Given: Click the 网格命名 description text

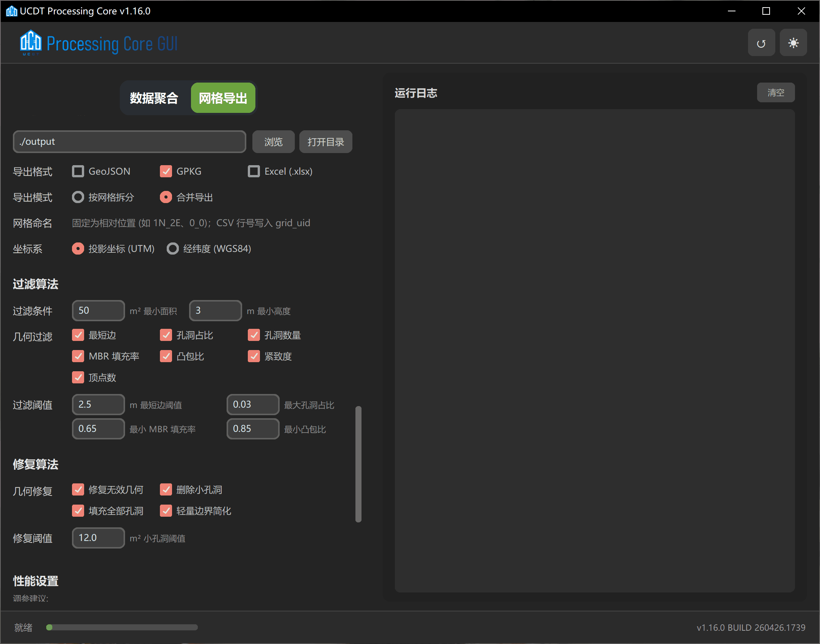Looking at the screenshot, I should pos(191,223).
